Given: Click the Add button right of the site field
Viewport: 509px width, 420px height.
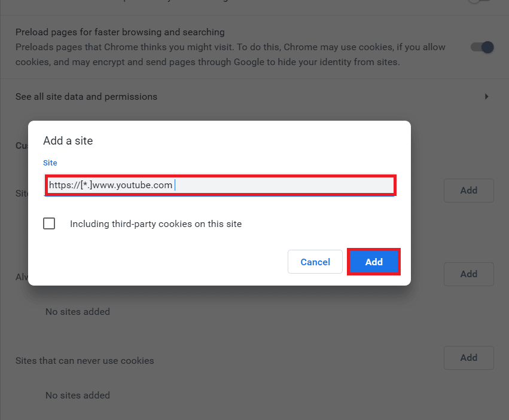Looking at the screenshot, I should pyautogui.click(x=469, y=191).
